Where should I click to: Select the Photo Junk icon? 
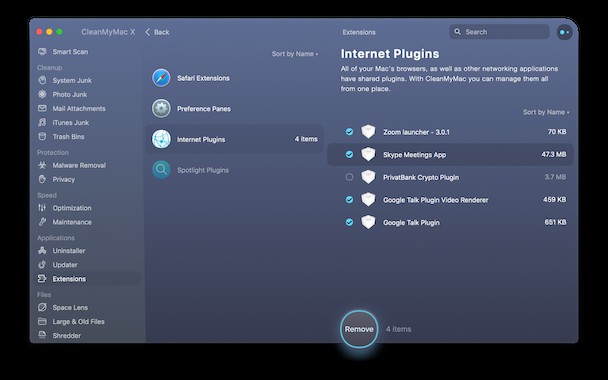click(x=42, y=94)
